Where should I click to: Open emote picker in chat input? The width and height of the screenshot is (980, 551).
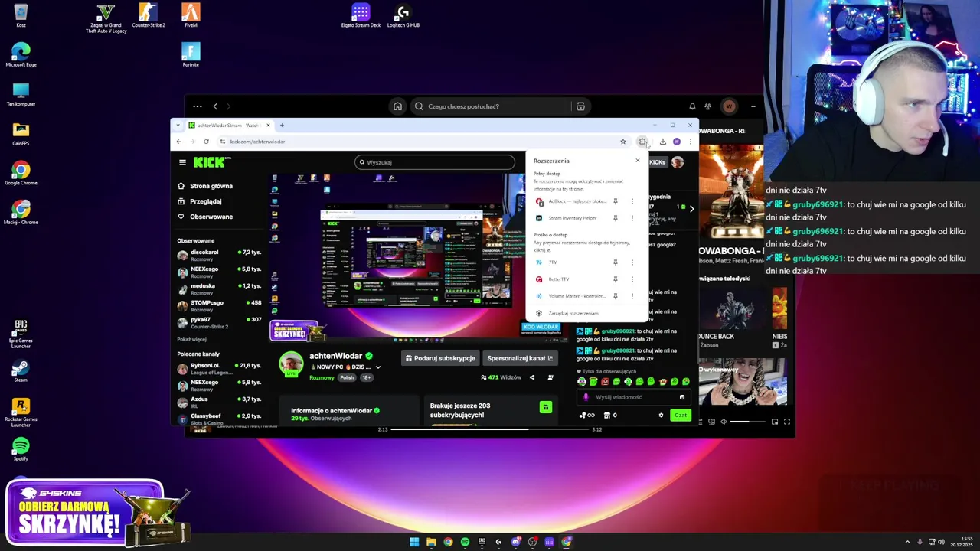[x=682, y=397]
